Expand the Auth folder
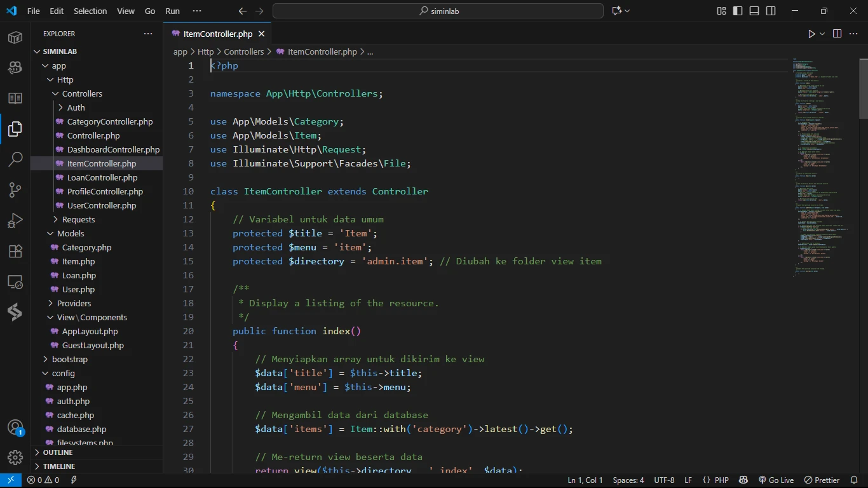 76,107
